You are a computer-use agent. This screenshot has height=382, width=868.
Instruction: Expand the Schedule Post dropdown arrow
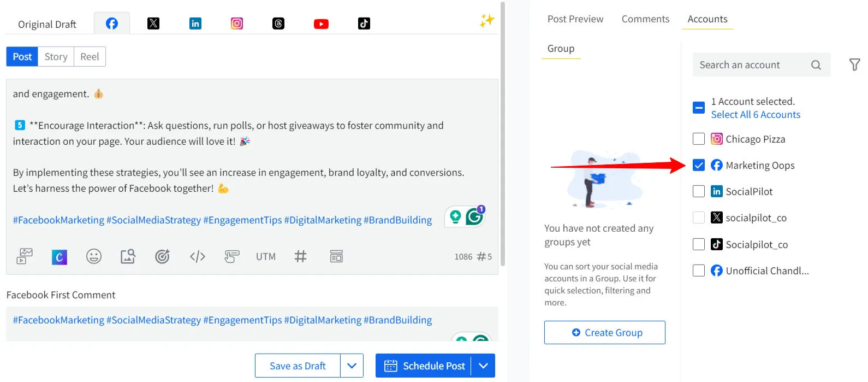click(x=483, y=366)
